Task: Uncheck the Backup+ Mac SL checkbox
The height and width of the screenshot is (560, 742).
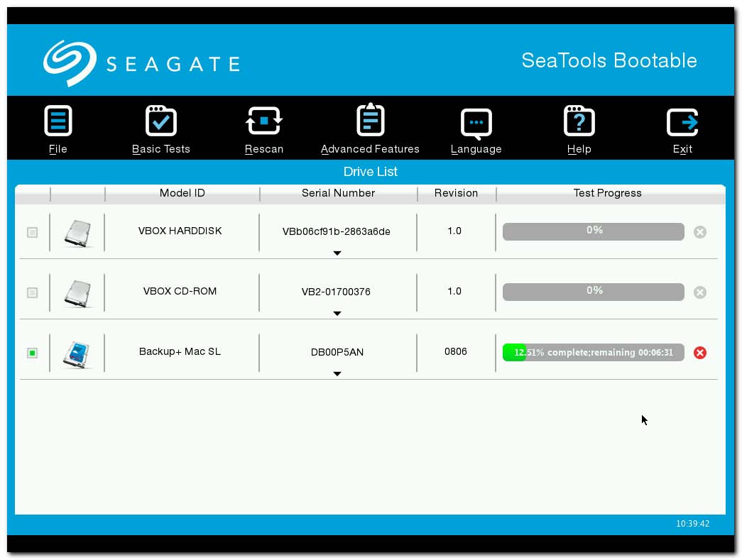Action: [32, 353]
